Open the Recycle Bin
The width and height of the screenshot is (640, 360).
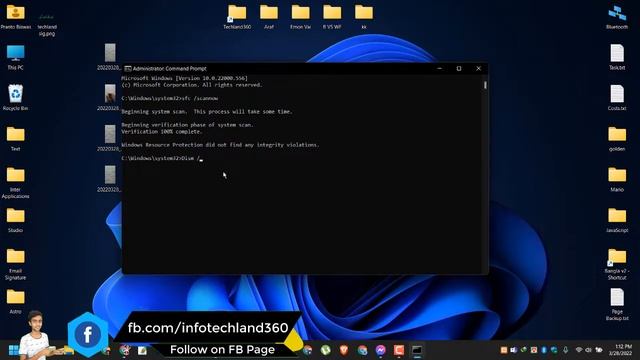pos(16,98)
